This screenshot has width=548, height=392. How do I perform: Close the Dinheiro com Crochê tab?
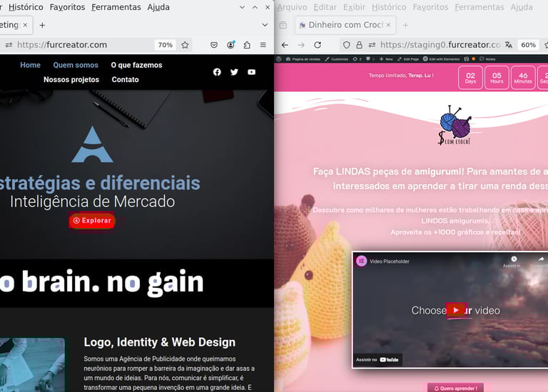[x=388, y=25]
